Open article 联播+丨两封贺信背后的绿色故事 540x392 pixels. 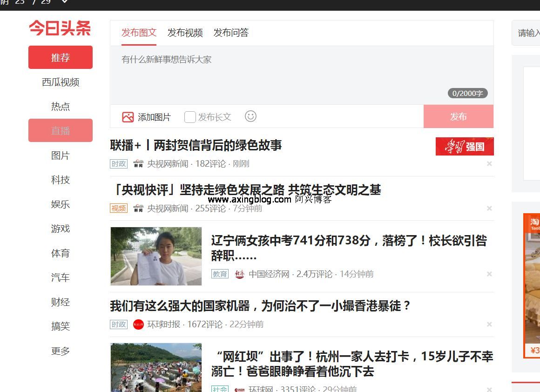pyautogui.click(x=196, y=145)
